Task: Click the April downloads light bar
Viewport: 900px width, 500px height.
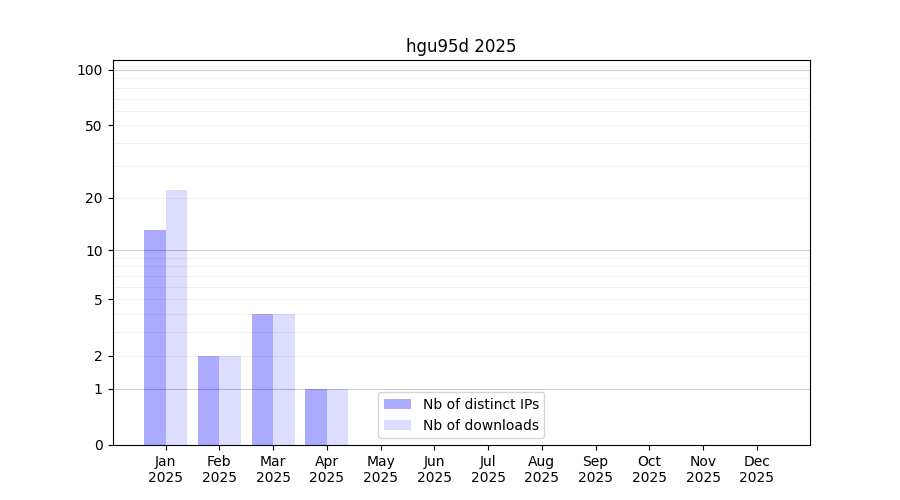Action: pos(338,417)
